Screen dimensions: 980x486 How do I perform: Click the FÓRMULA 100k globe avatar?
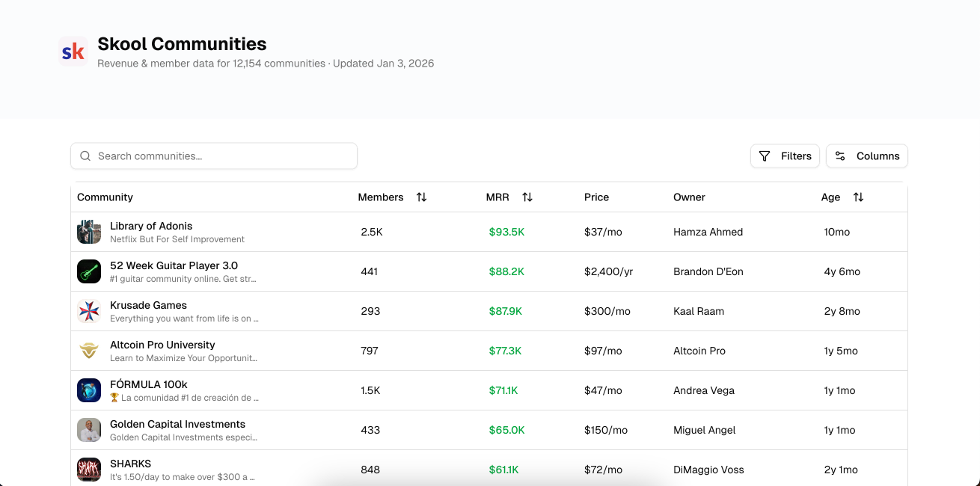pos(88,390)
